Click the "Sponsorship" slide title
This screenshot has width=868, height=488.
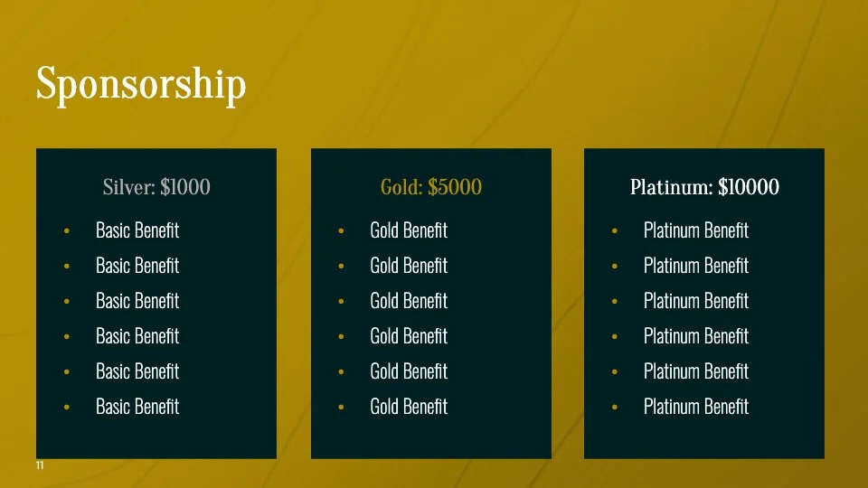[x=141, y=85]
